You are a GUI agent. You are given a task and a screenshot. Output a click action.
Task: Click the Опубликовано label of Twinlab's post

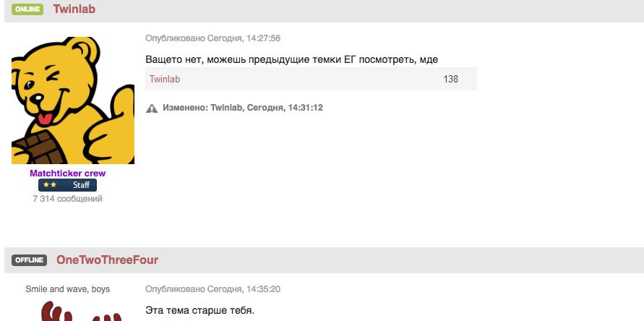[x=175, y=38]
